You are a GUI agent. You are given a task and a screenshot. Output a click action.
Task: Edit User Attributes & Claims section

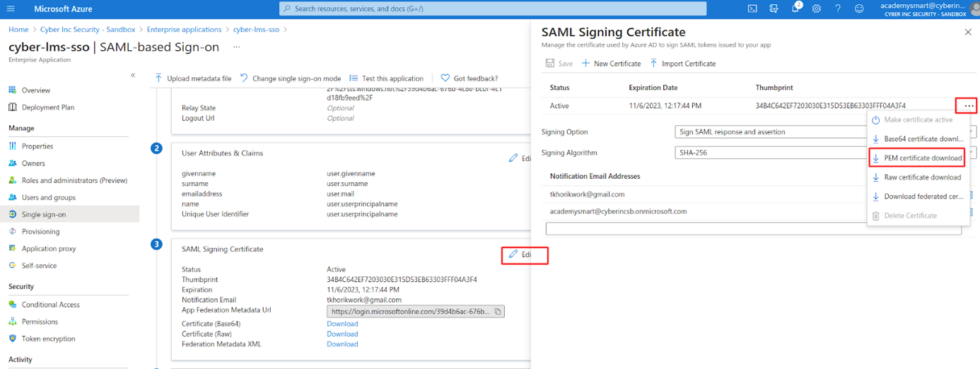[x=520, y=158]
